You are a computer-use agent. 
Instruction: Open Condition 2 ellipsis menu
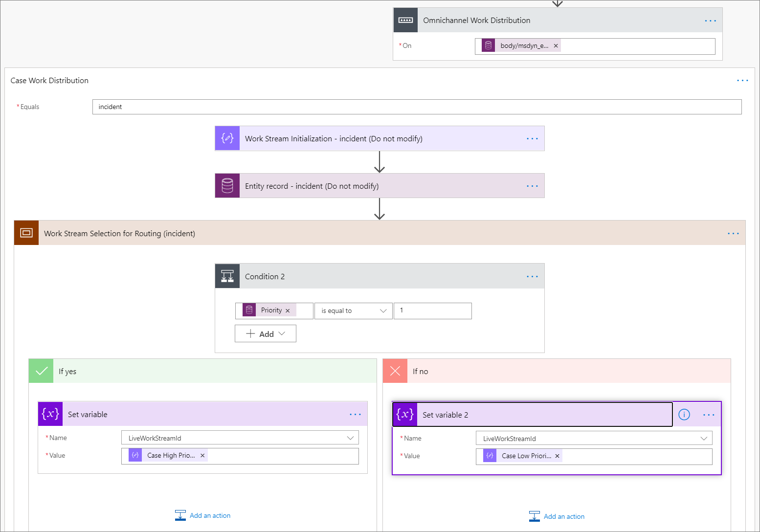pos(532,276)
